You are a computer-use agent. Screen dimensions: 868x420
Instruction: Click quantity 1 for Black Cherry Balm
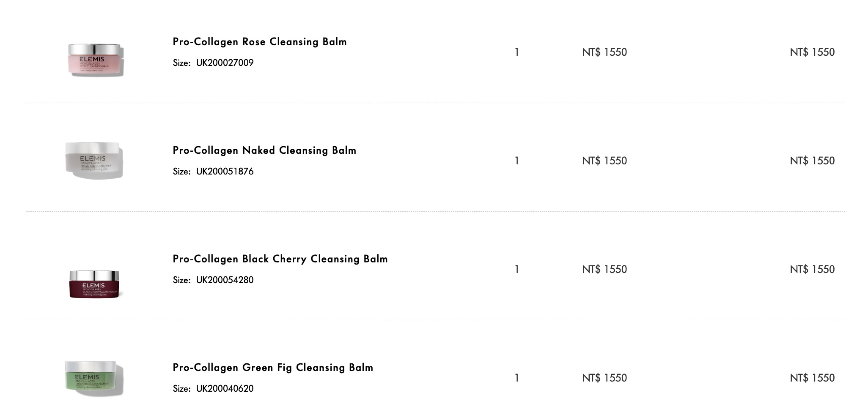[x=516, y=270]
